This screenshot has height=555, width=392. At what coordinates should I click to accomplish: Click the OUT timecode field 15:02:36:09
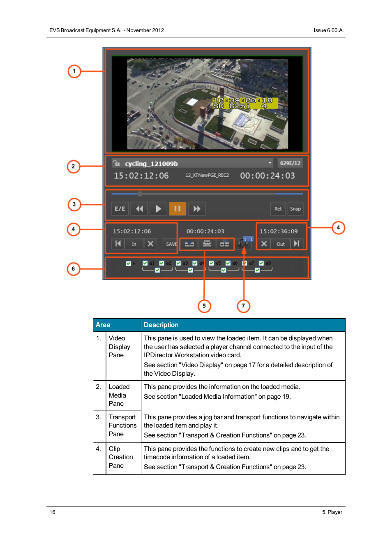[x=279, y=231]
